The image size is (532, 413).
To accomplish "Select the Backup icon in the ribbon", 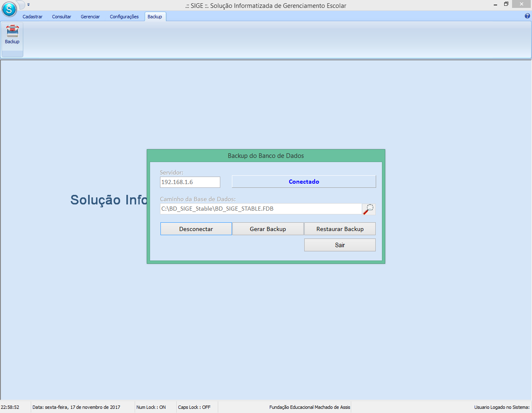I will [12, 37].
